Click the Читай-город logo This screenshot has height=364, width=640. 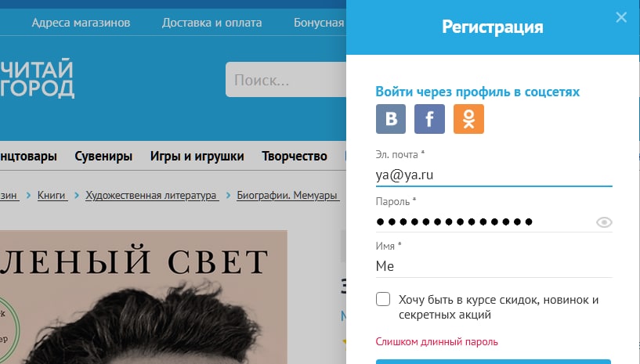(37, 78)
